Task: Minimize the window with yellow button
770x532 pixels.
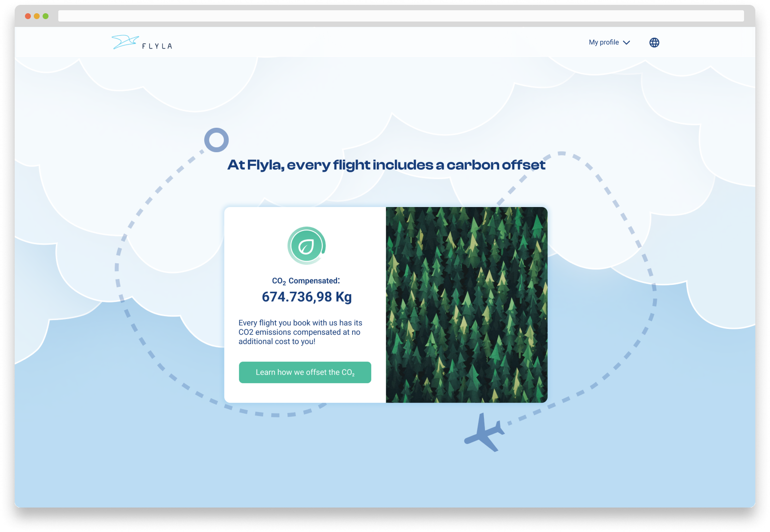Action: pos(37,16)
